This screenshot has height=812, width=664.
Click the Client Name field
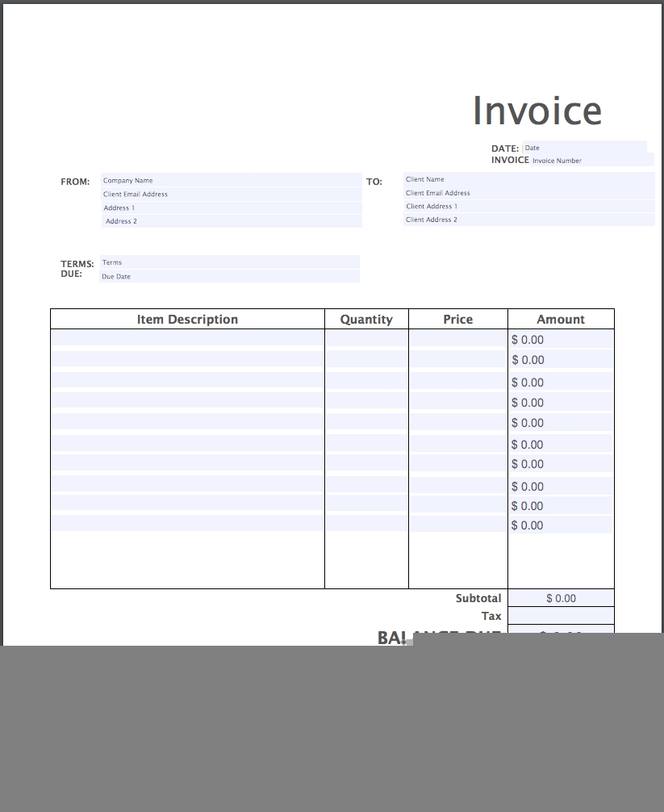click(x=528, y=179)
